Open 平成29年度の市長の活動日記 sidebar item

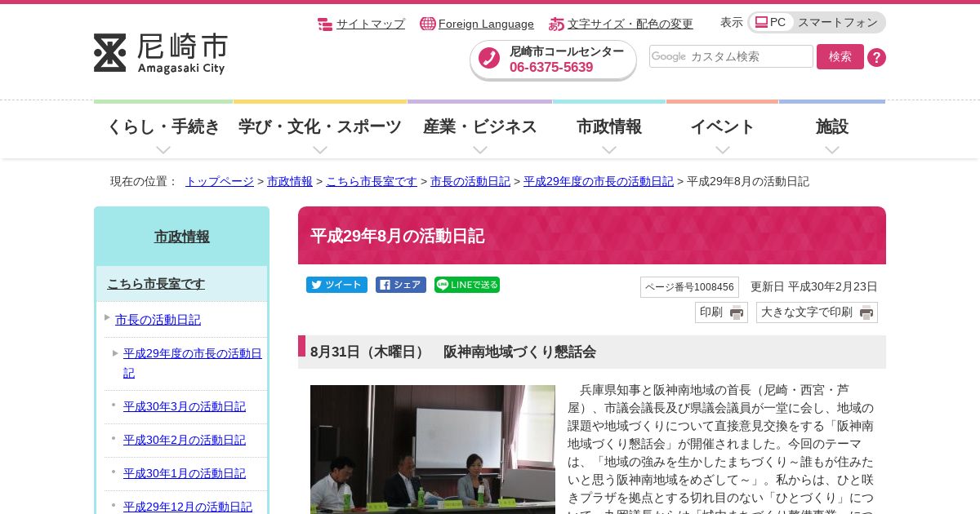click(193, 363)
